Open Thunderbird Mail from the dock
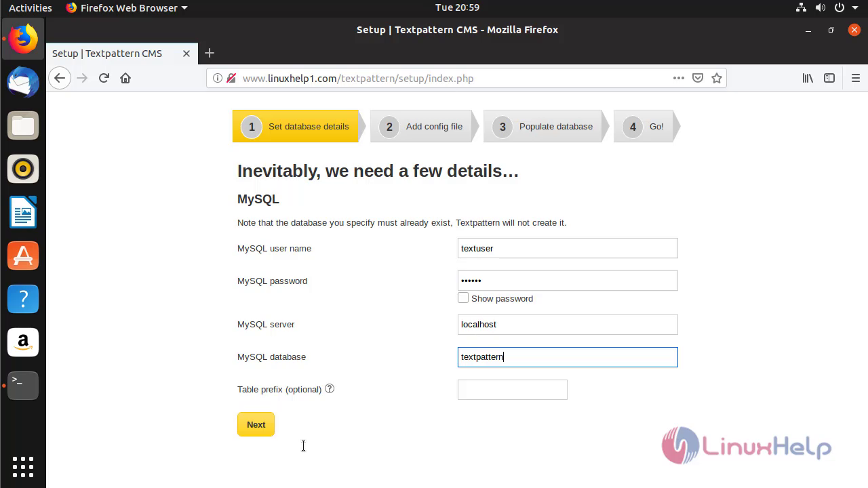 (x=23, y=82)
